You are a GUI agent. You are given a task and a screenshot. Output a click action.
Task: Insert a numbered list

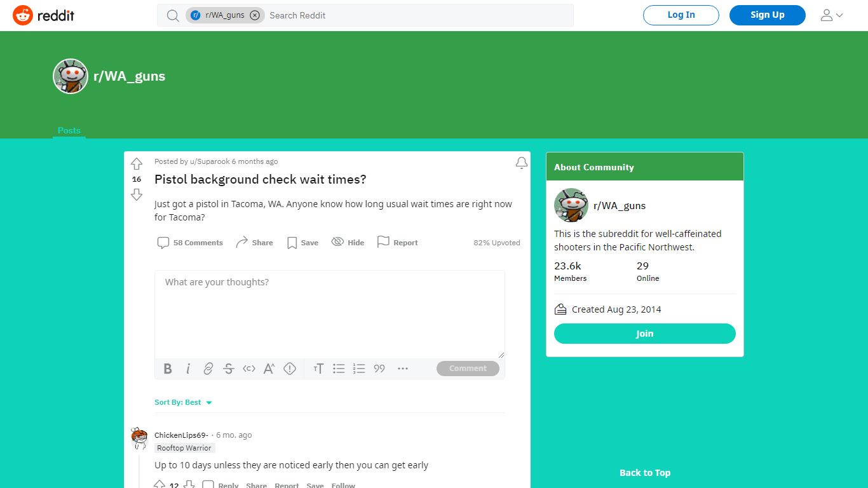click(359, 369)
